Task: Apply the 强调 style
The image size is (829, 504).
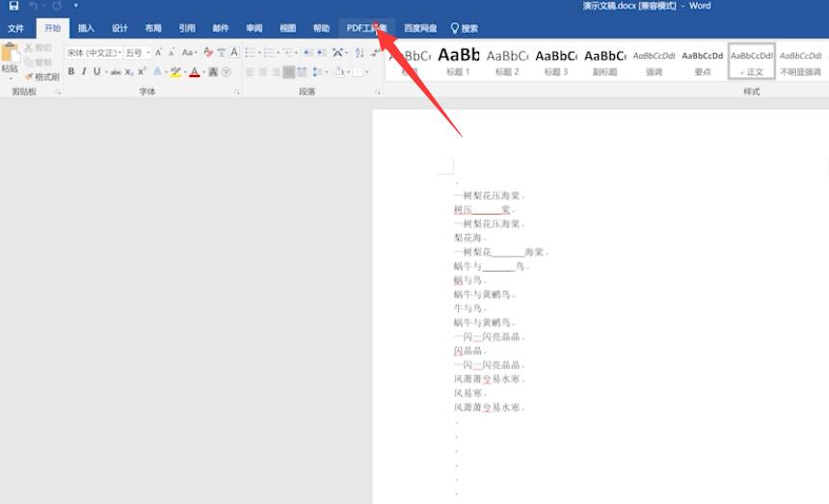Action: 654,62
